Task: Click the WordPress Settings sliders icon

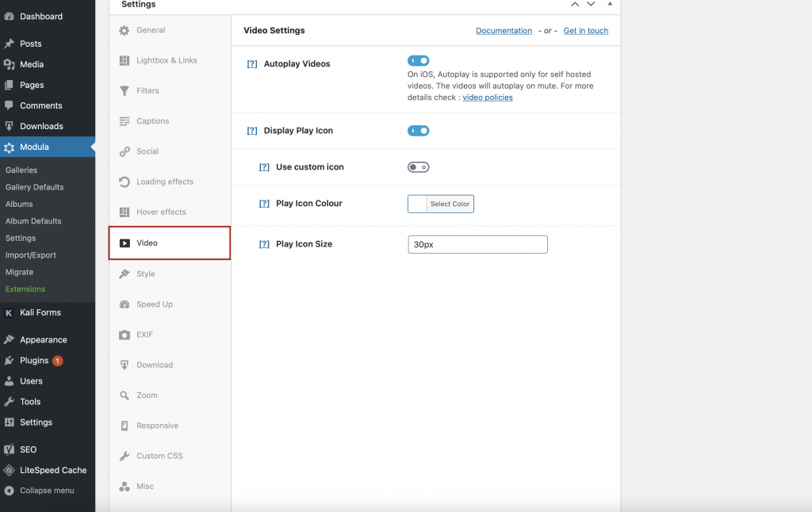Action: [9, 422]
